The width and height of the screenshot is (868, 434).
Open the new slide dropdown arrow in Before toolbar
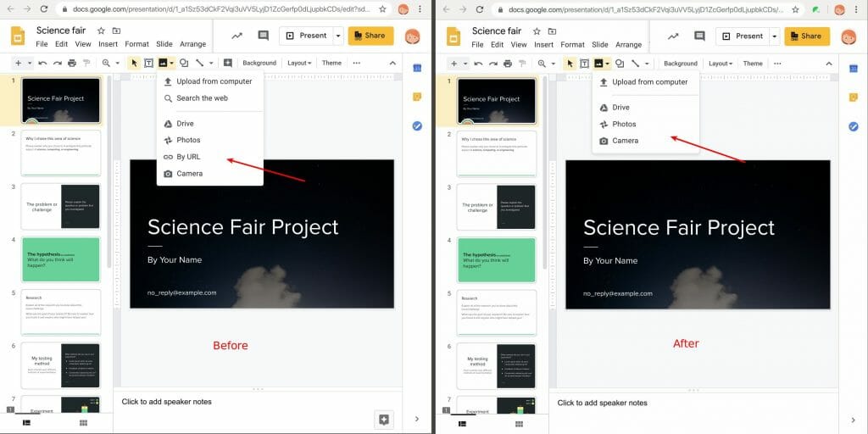(30, 63)
